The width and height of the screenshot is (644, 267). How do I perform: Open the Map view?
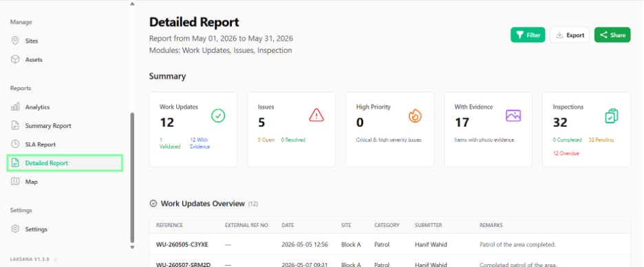coord(31,182)
